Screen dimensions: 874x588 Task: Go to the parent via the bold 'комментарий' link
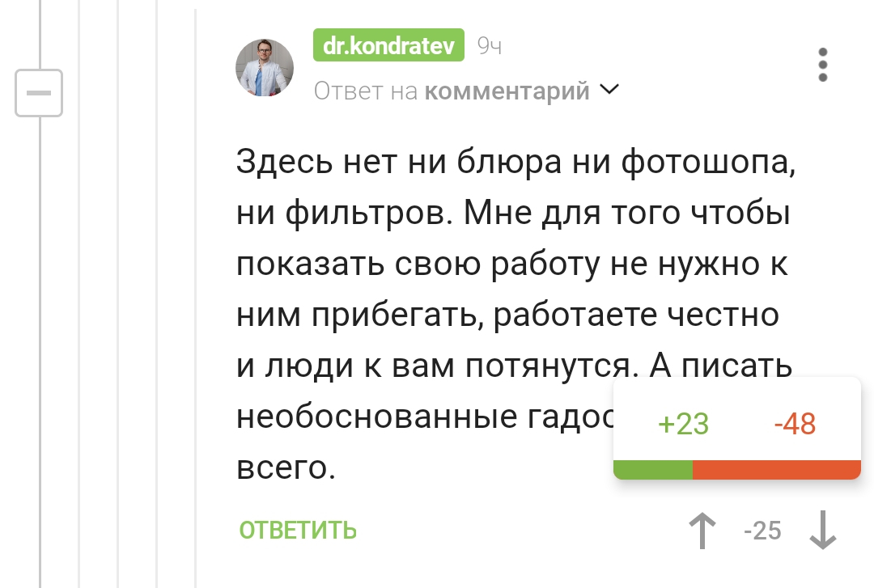tap(507, 91)
